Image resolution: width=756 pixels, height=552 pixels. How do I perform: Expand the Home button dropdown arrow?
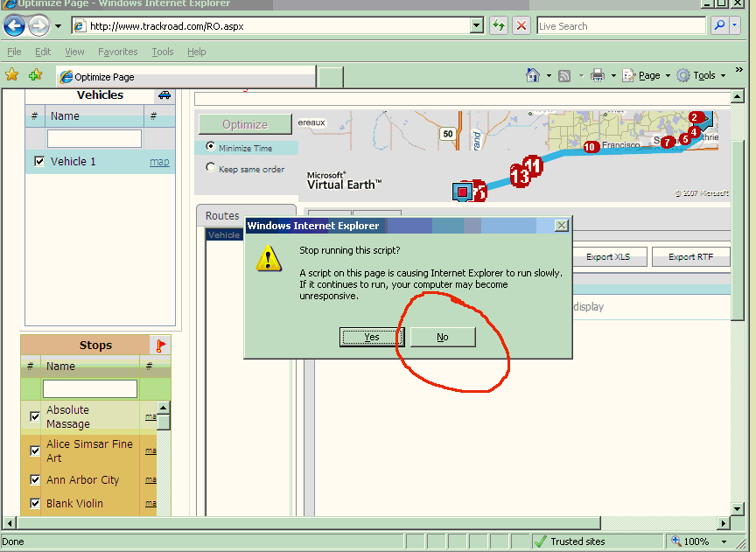[x=549, y=76]
